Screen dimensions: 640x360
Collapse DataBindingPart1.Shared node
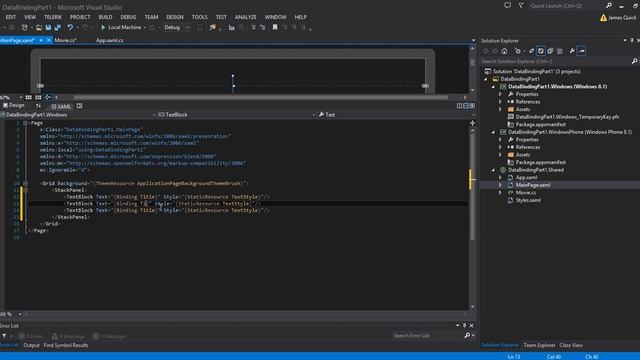[493, 170]
